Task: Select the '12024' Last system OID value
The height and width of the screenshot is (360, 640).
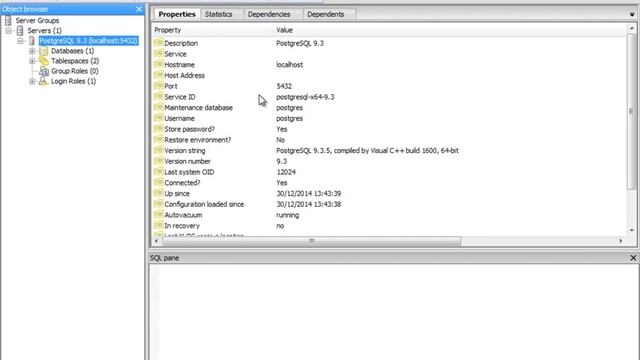Action: coord(286,172)
